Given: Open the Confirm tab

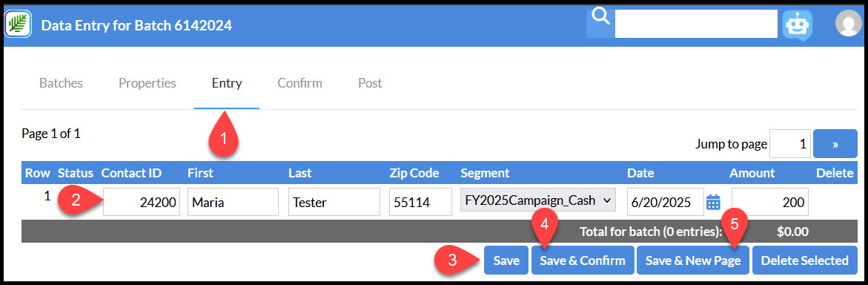Looking at the screenshot, I should click(x=299, y=83).
